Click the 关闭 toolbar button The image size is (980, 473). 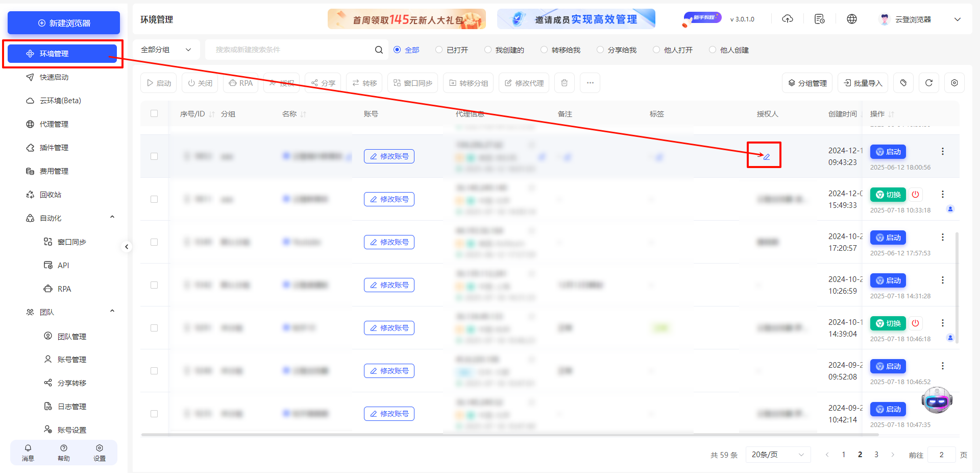tap(200, 83)
